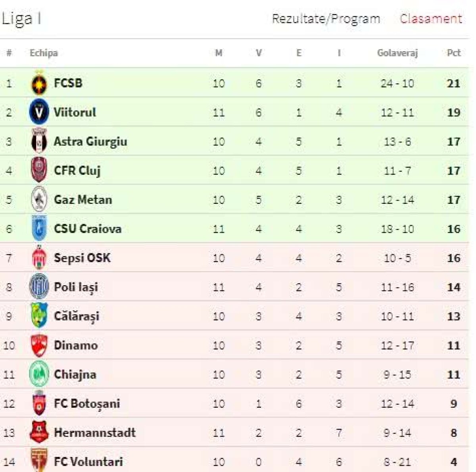Click the Liga I title heading

click(21, 19)
